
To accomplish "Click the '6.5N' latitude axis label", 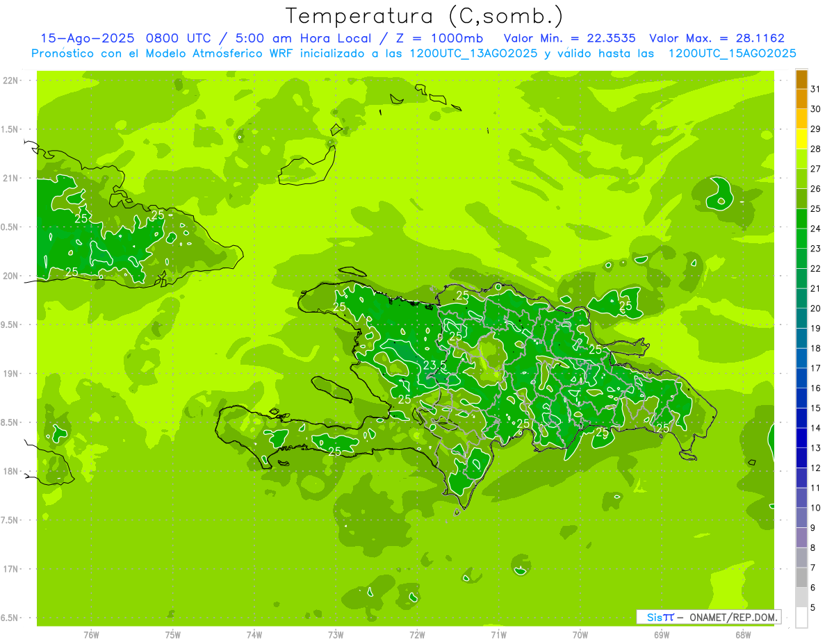I will 11,618.
